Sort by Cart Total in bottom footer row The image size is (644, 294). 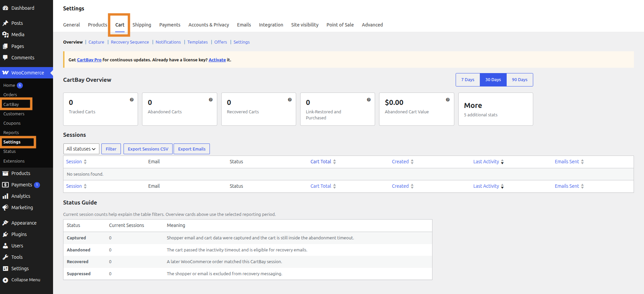323,186
